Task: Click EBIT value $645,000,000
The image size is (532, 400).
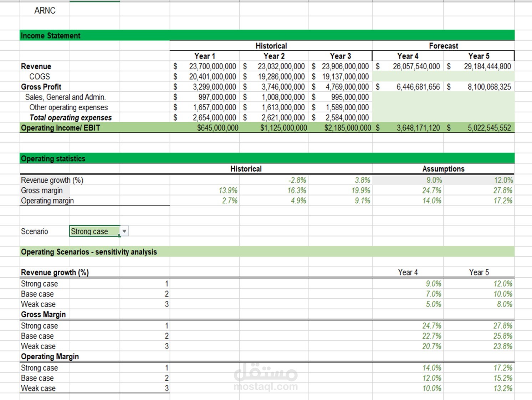Action: click(x=218, y=128)
